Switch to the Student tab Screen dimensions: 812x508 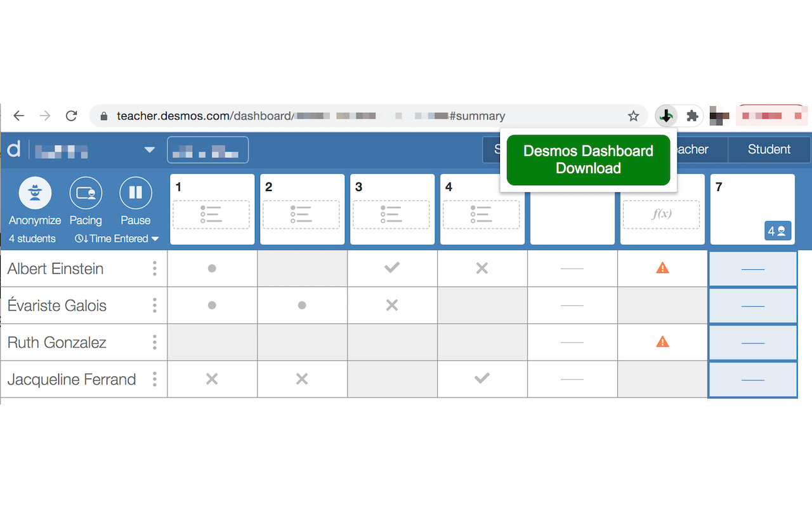768,149
